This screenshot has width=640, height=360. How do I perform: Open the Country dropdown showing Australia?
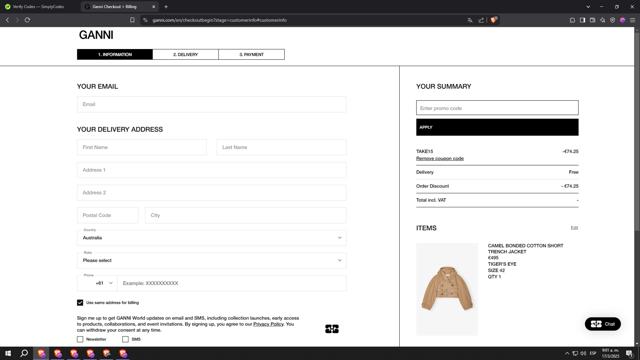(x=211, y=238)
